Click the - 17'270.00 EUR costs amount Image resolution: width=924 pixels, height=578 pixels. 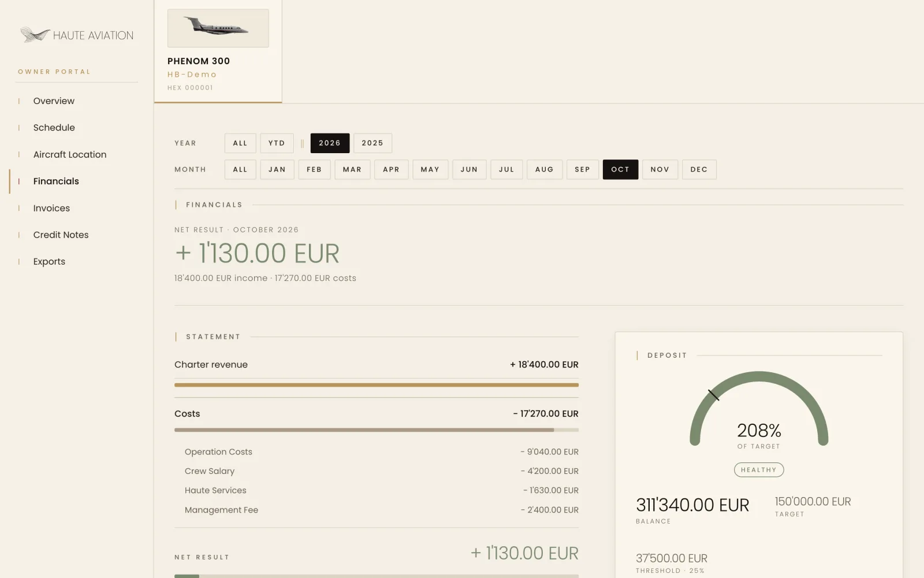click(x=546, y=414)
